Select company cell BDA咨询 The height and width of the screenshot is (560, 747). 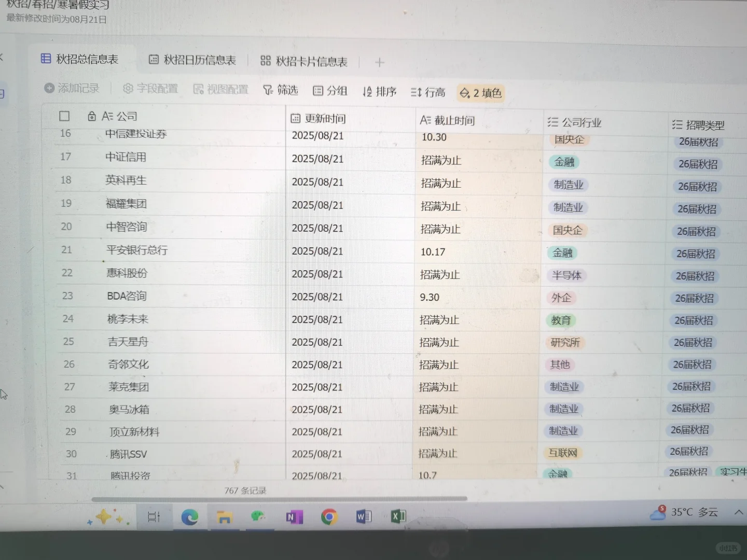127,296
